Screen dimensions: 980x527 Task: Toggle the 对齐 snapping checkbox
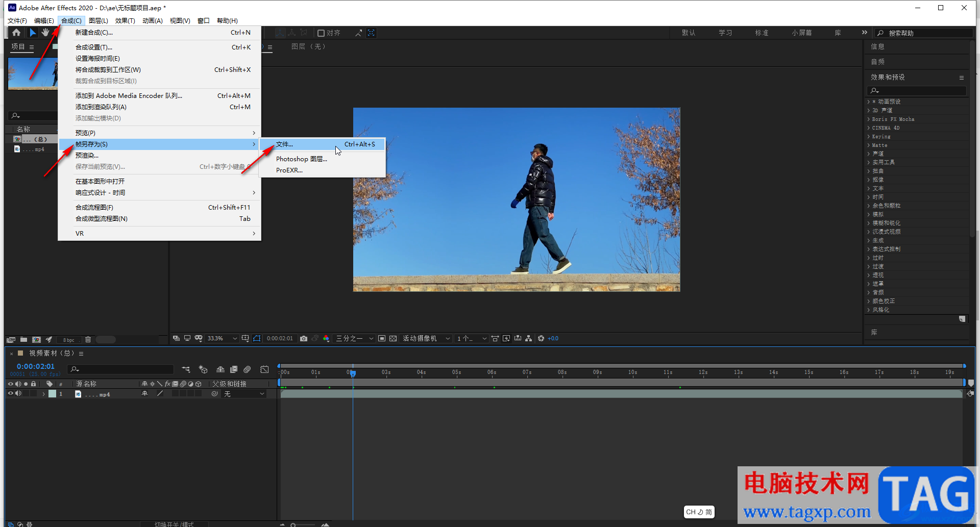tap(321, 33)
